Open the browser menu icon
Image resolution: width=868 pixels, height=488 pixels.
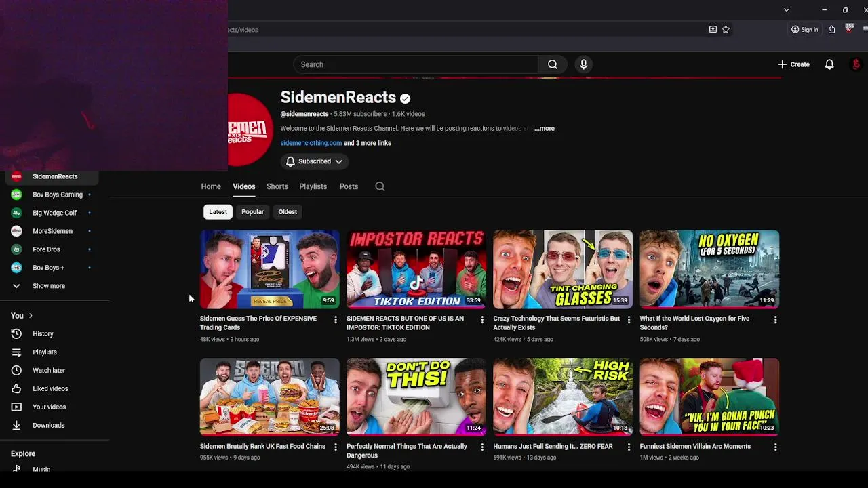[865, 29]
